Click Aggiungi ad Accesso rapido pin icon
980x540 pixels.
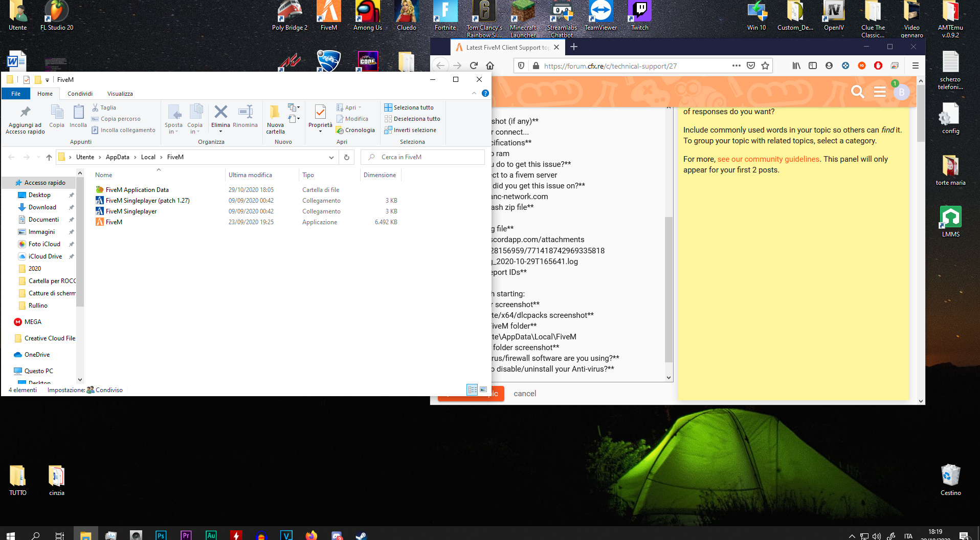pyautogui.click(x=25, y=113)
